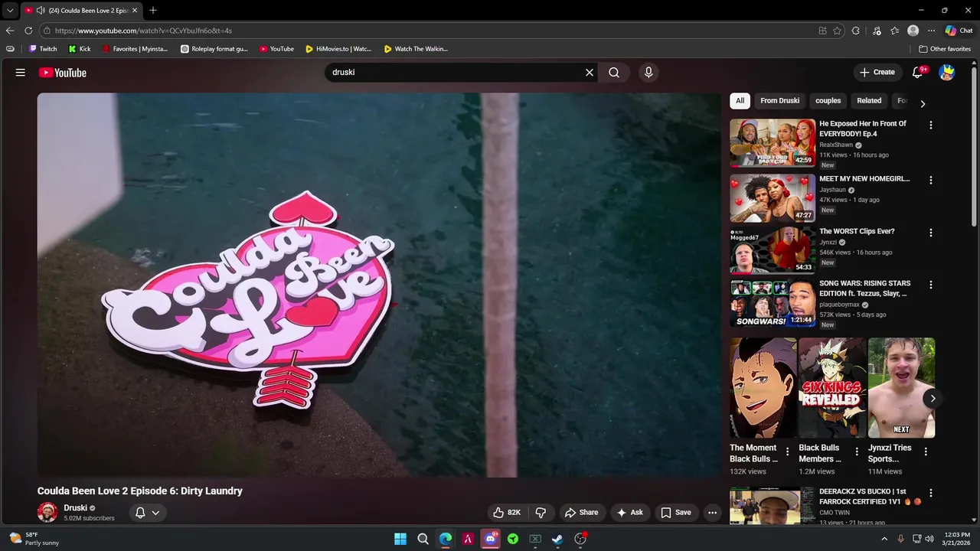
Task: Open HiMovies.to bookmark
Action: (338, 49)
